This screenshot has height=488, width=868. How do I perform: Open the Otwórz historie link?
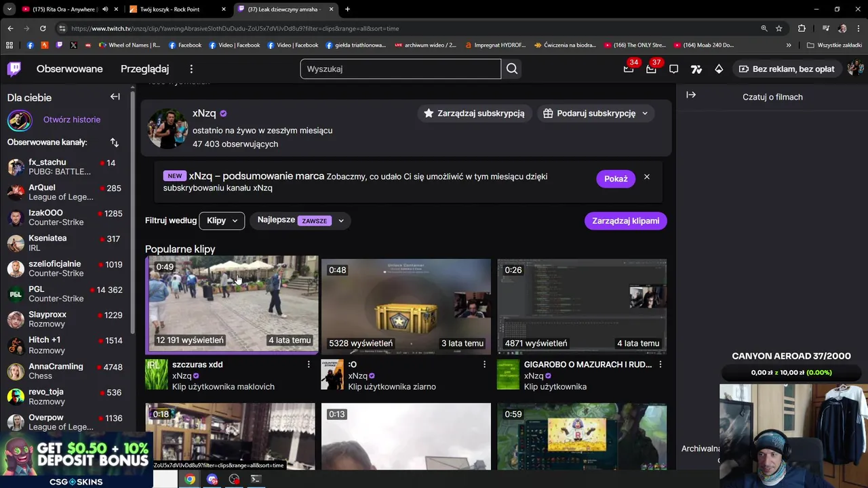pyautogui.click(x=72, y=120)
